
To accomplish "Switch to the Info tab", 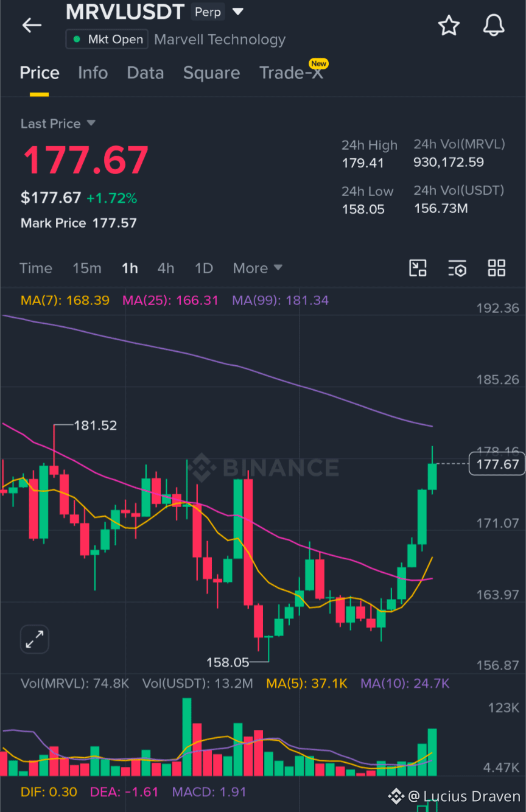I will pos(93,73).
